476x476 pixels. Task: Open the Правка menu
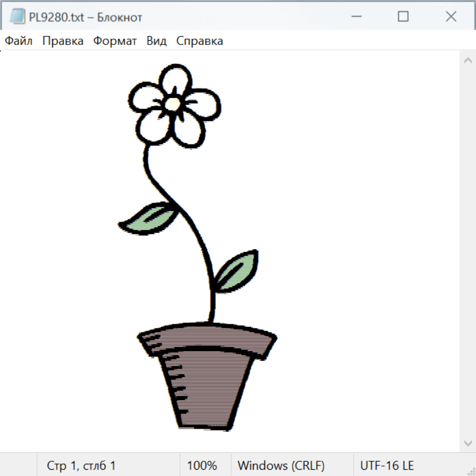tap(63, 41)
